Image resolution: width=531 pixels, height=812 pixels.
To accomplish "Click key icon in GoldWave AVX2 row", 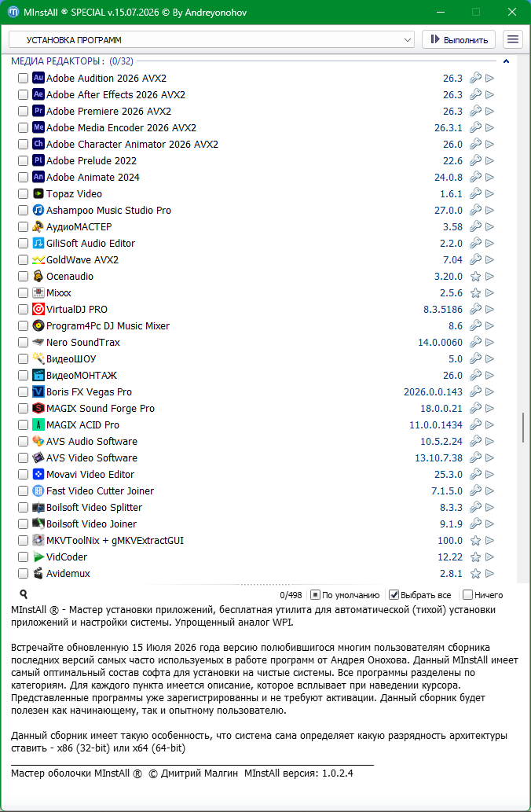I will (x=475, y=260).
